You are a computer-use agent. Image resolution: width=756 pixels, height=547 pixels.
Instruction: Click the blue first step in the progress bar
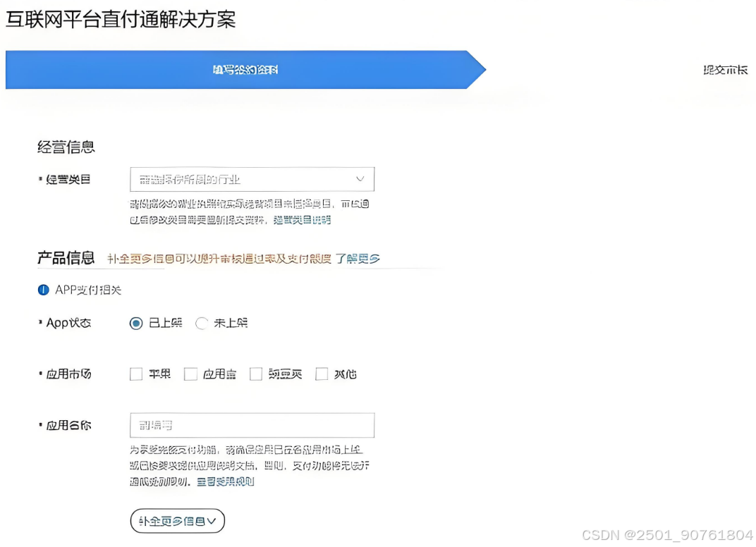[x=245, y=70]
